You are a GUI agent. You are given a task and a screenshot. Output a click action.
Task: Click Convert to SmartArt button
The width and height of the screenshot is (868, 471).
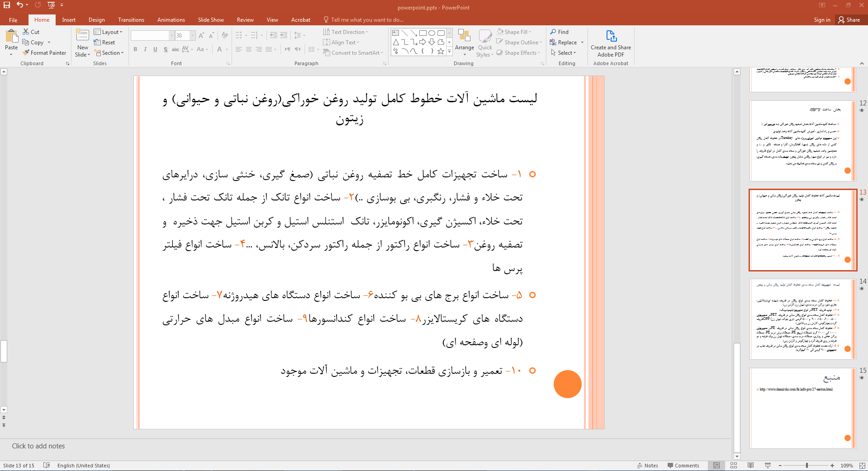353,52
